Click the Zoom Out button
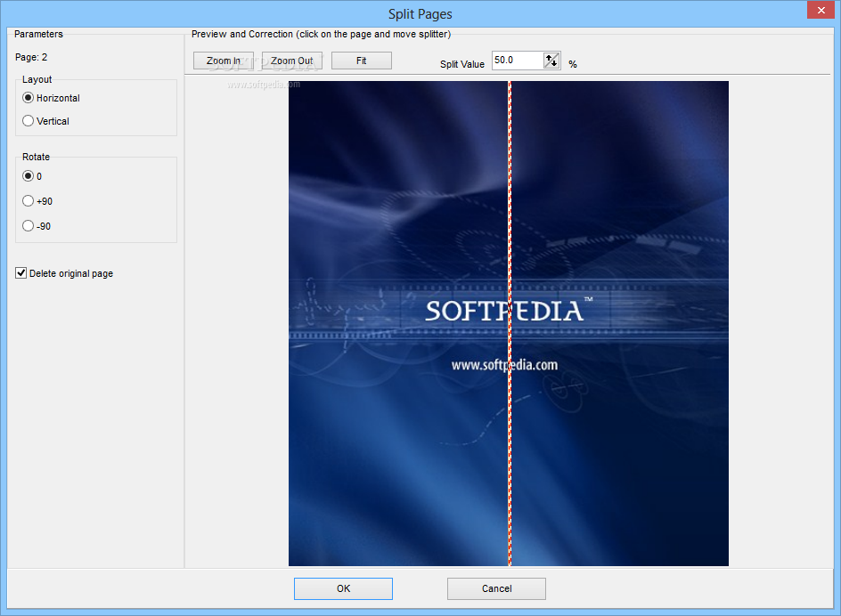This screenshot has width=841, height=616. [291, 61]
